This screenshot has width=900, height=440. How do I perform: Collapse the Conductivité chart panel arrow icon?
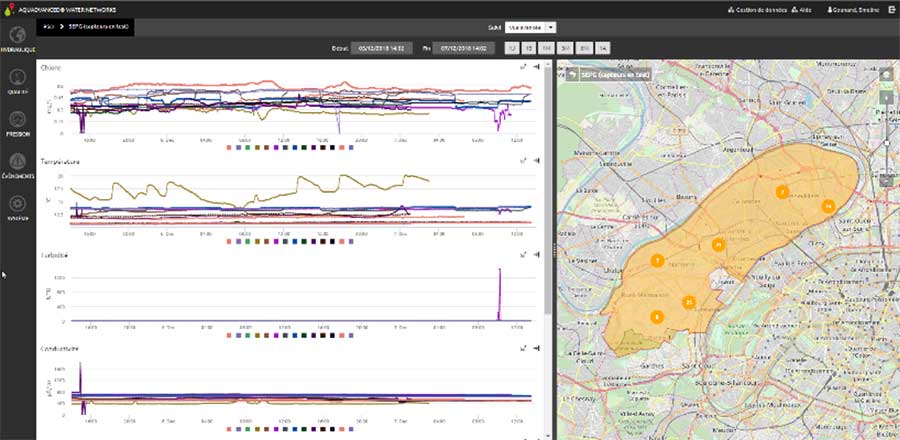(536, 348)
